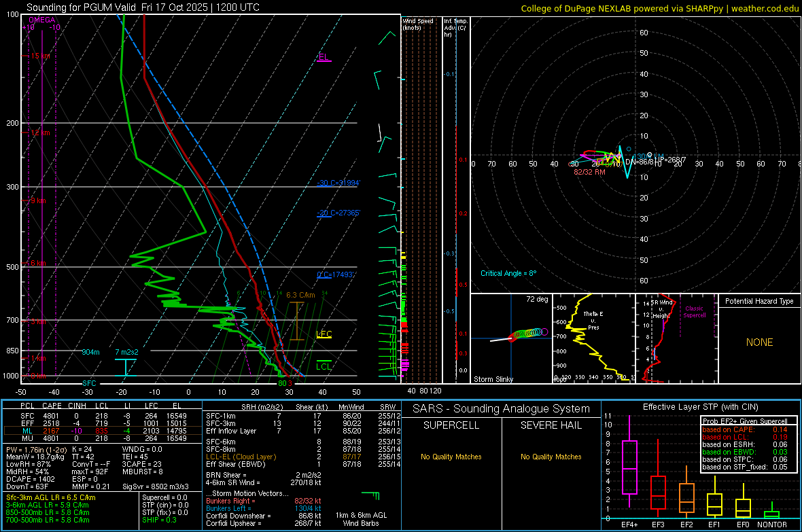Click the 'based on LCL:' legend row
The width and height of the screenshot is (802, 532).
click(x=745, y=437)
